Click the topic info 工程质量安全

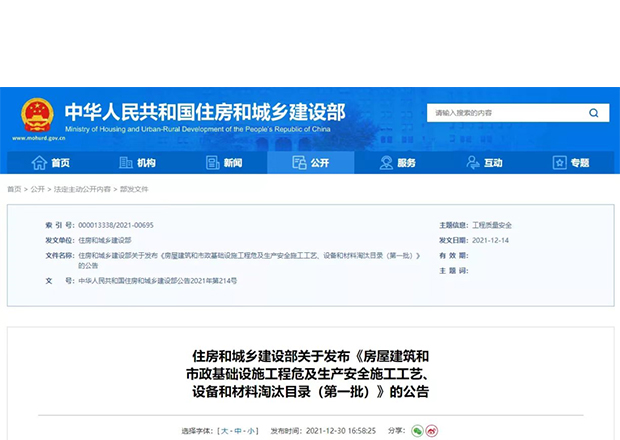[492, 225]
